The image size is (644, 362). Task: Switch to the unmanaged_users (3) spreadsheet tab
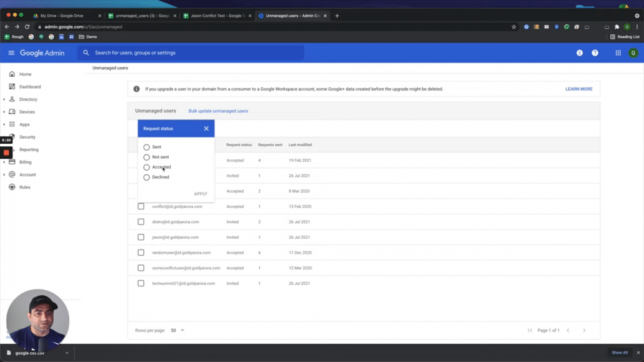pos(142,16)
